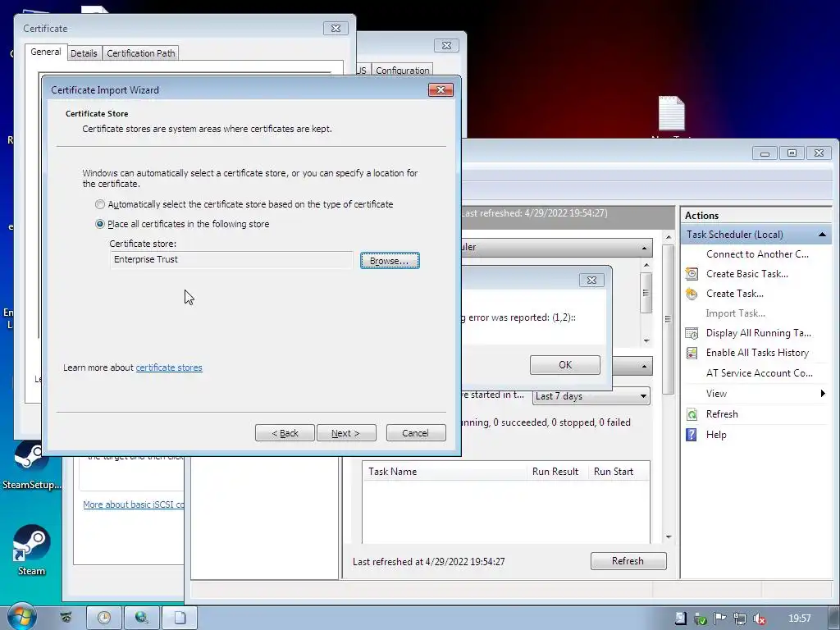The image size is (840, 630).
Task: Maximize the Task Scheduler window
Action: (792, 153)
